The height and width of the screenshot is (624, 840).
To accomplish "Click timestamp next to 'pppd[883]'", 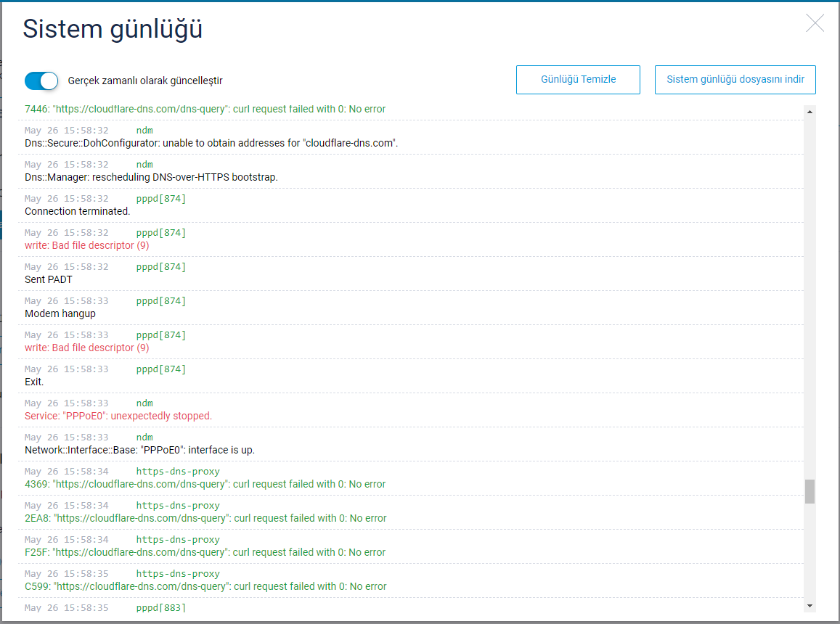I will click(x=66, y=608).
